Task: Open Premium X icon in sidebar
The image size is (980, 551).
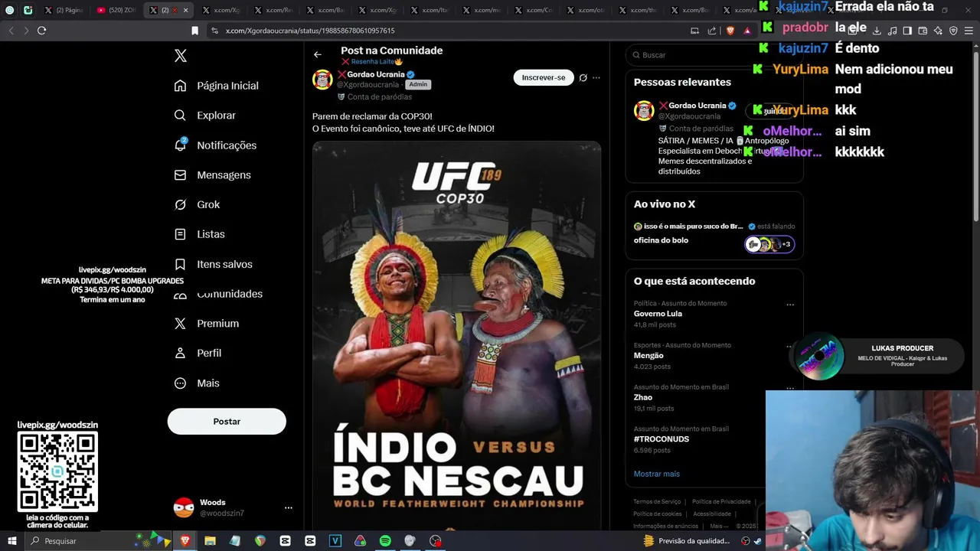Action: 180,324
